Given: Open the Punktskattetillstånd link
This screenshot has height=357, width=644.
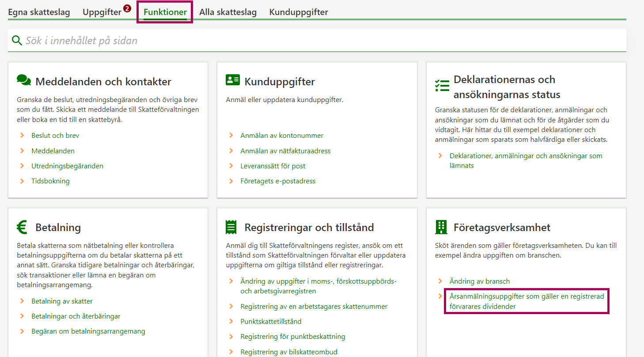Looking at the screenshot, I should tap(271, 322).
